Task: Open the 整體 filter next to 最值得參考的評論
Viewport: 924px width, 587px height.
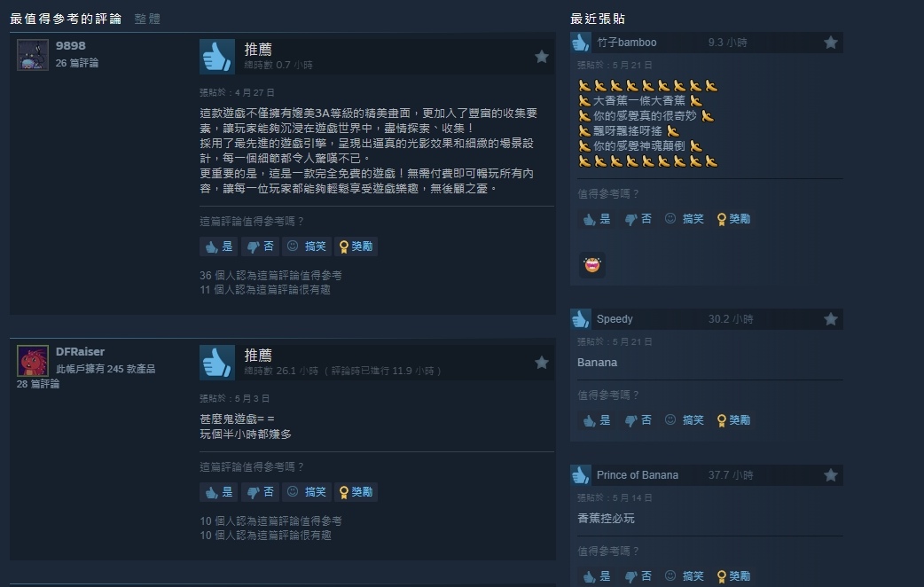Action: coord(147,19)
